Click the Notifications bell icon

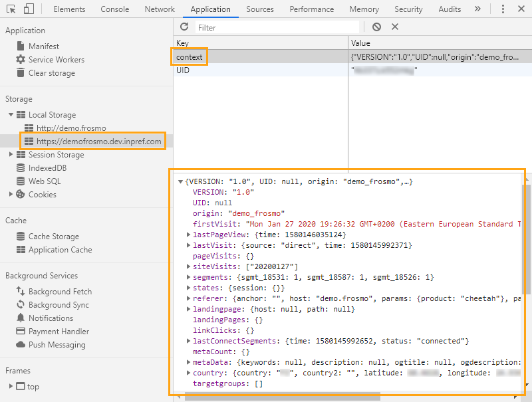coord(22,318)
